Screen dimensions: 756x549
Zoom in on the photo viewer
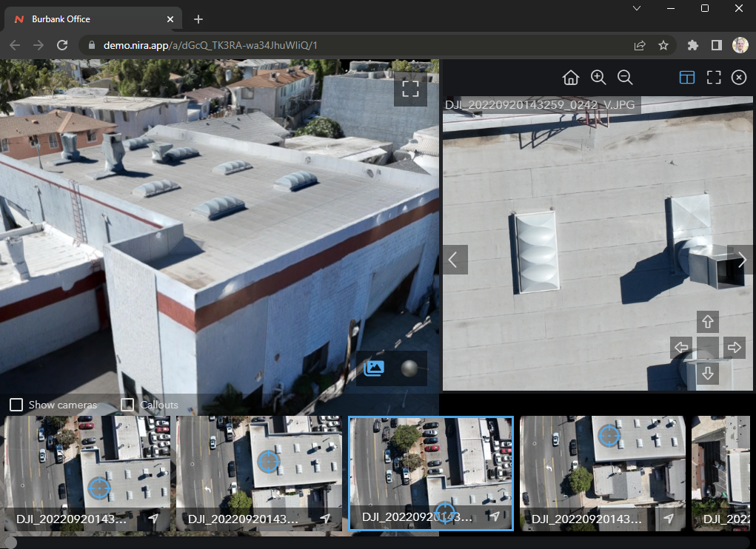[x=598, y=78]
